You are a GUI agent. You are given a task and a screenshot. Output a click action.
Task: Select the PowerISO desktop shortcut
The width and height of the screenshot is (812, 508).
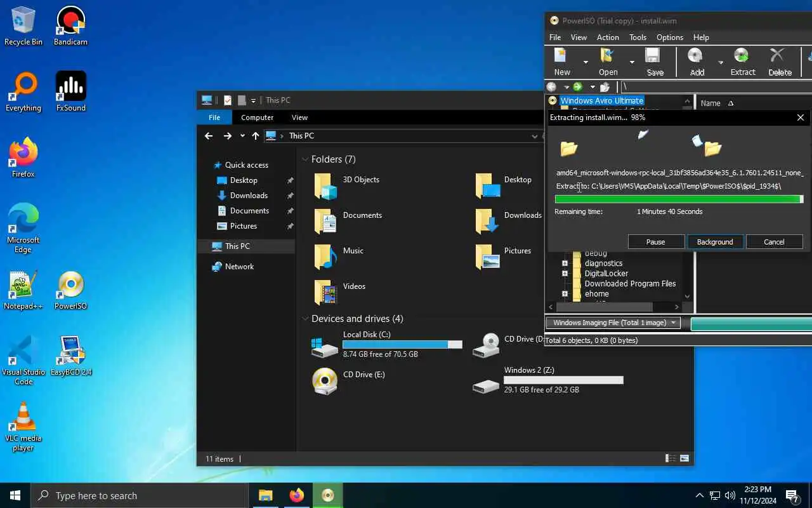tap(70, 290)
